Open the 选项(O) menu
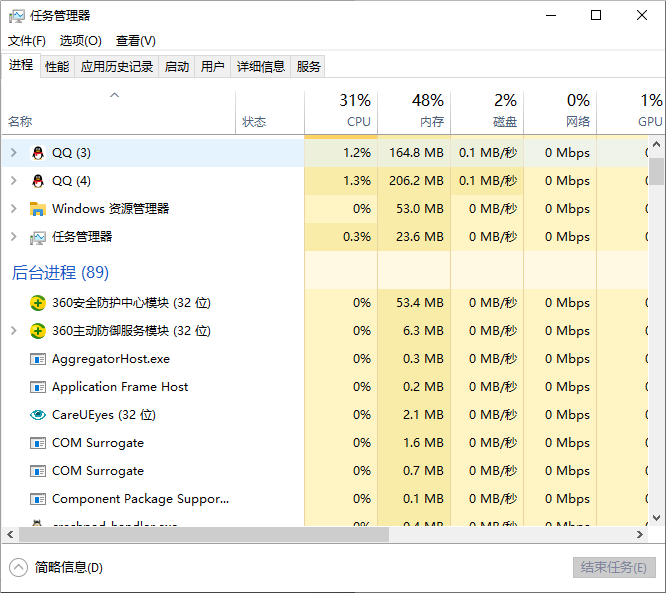The image size is (666, 593). (x=81, y=41)
